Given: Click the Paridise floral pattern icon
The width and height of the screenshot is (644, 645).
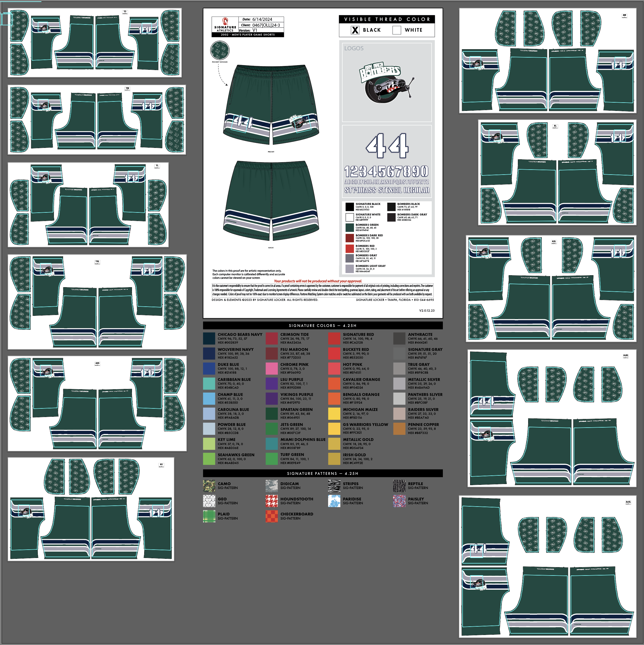Looking at the screenshot, I should pos(334,501).
